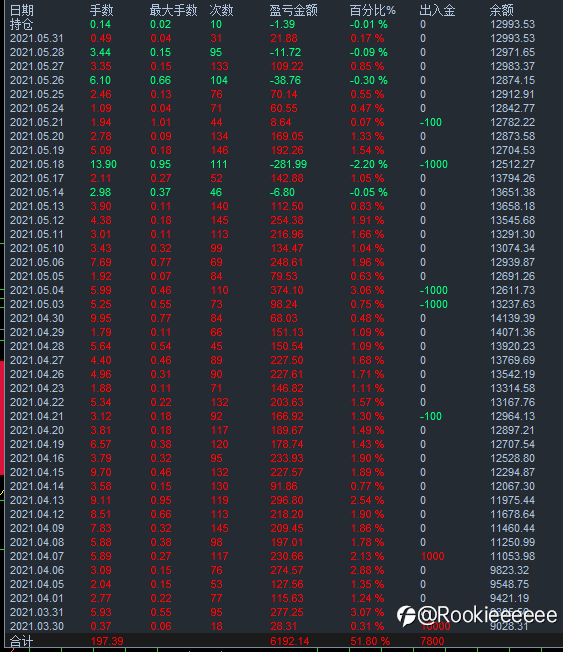This screenshot has height=652, width=563.
Task: Select the 2021.05.04 date row
Action: [x=37, y=291]
